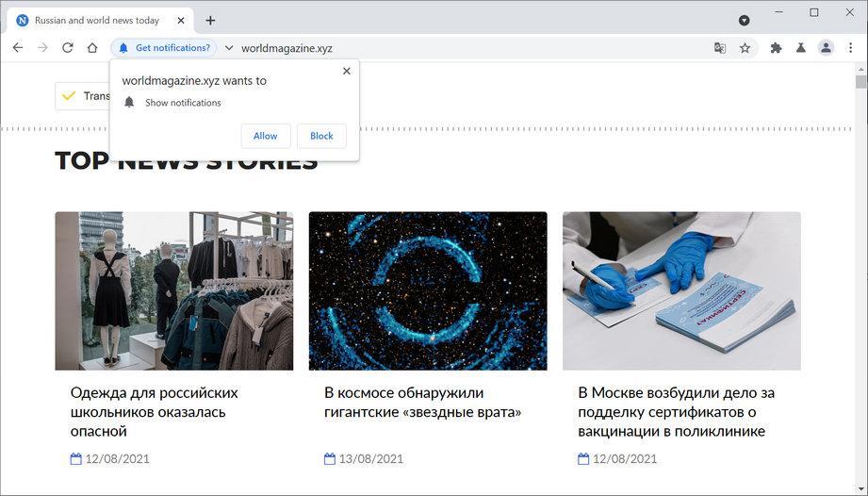Go back to the previous page
Image resolution: width=868 pixels, height=496 pixels.
[x=18, y=48]
